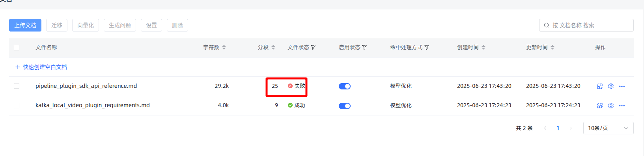Open the 10条/页 page size dropdown
This screenshot has height=156, width=644.
click(608, 128)
